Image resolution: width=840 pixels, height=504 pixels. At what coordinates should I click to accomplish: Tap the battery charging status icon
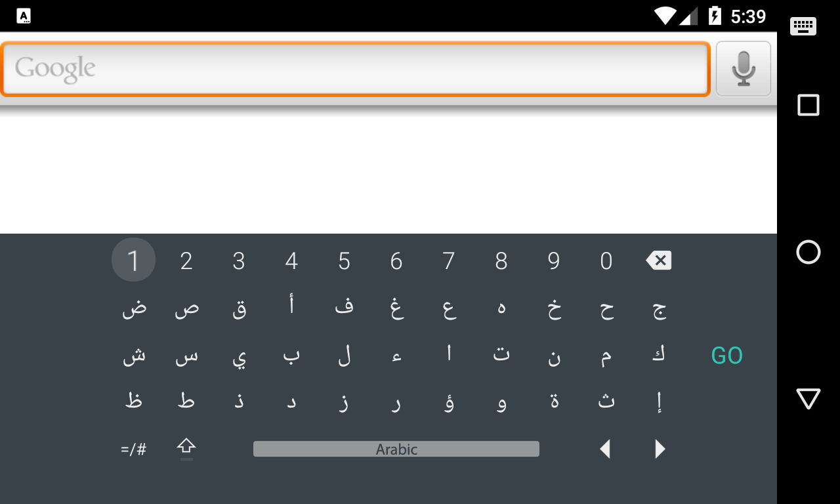tap(715, 15)
